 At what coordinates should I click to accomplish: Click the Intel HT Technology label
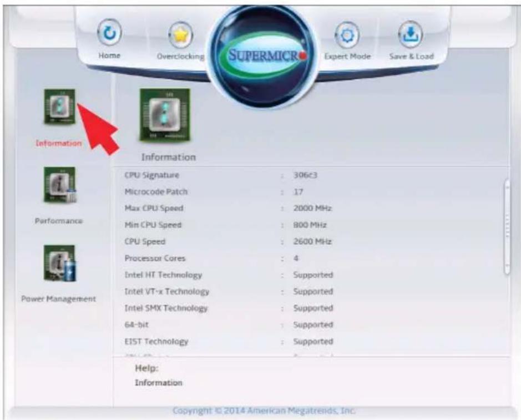pyautogui.click(x=164, y=275)
